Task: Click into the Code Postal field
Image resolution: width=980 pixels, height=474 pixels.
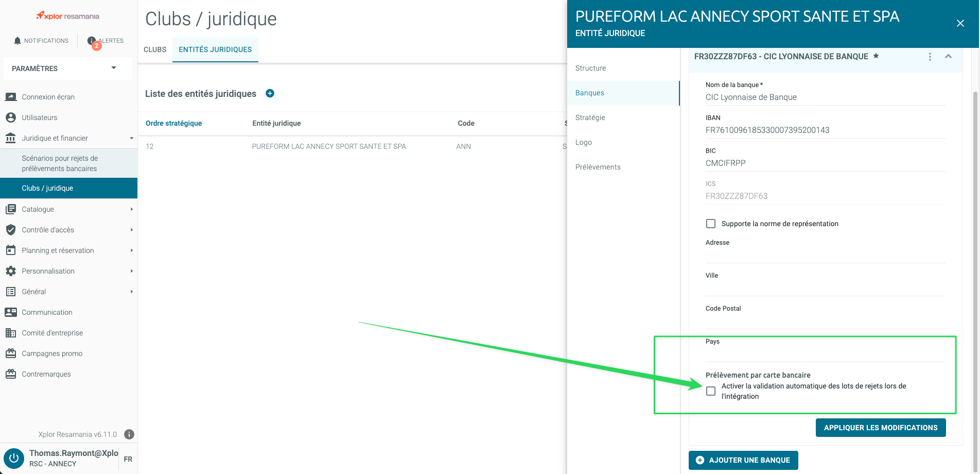Action: (x=826, y=321)
